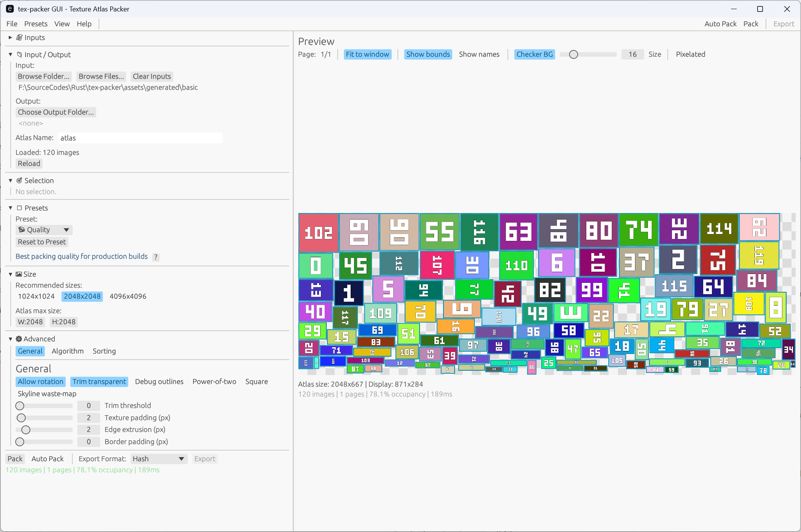Toggle Pixelated rendering in the preview
The width and height of the screenshot is (801, 532).
tap(690, 54)
